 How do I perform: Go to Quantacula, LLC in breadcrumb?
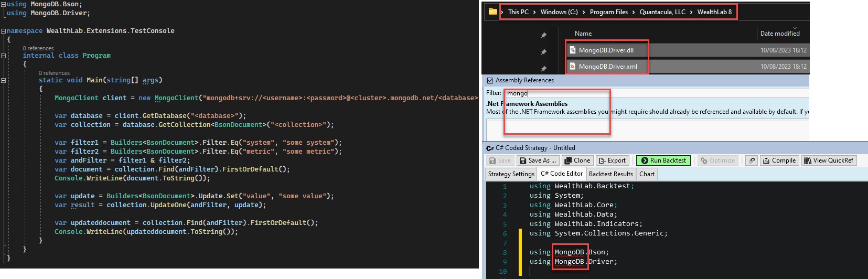click(662, 12)
